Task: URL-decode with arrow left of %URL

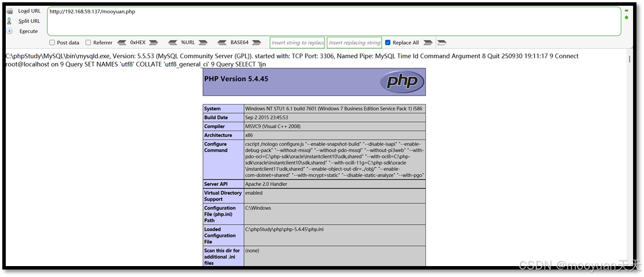Action: (173, 43)
